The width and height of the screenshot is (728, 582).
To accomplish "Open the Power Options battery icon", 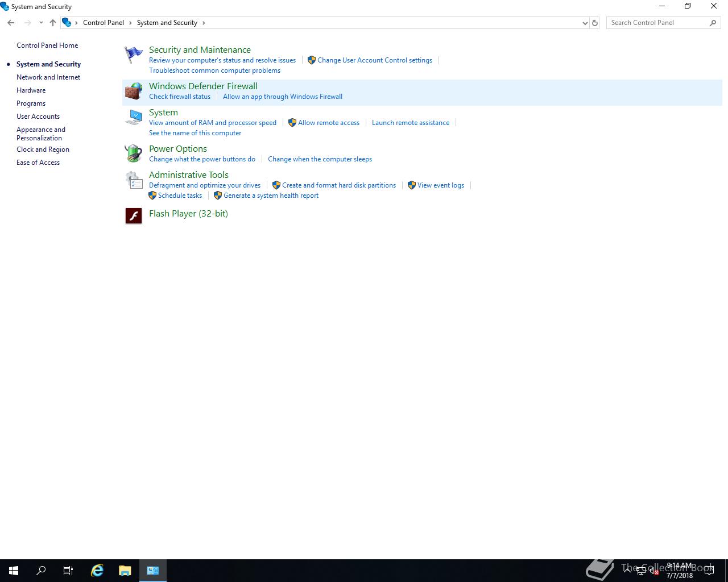I will [x=134, y=153].
